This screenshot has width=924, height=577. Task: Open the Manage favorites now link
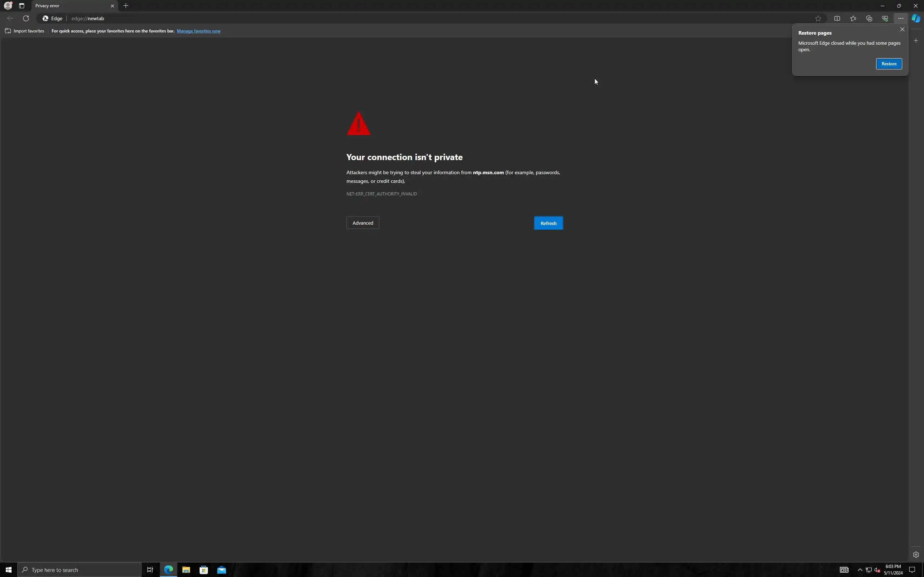point(199,31)
